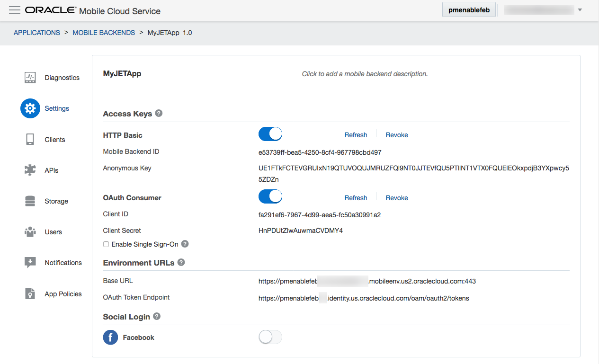Disable the HTTP Basic toggle
This screenshot has height=364, width=599.
(270, 134)
